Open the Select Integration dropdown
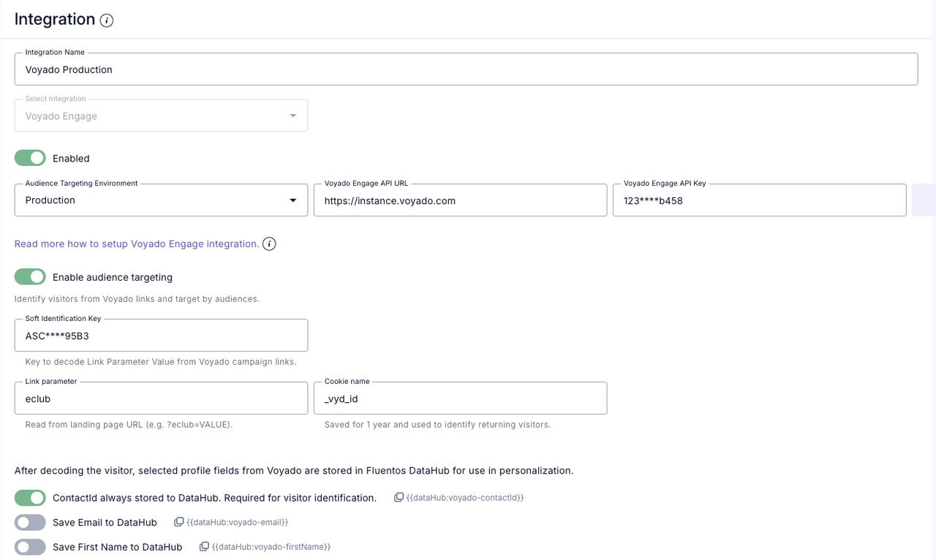 click(161, 116)
